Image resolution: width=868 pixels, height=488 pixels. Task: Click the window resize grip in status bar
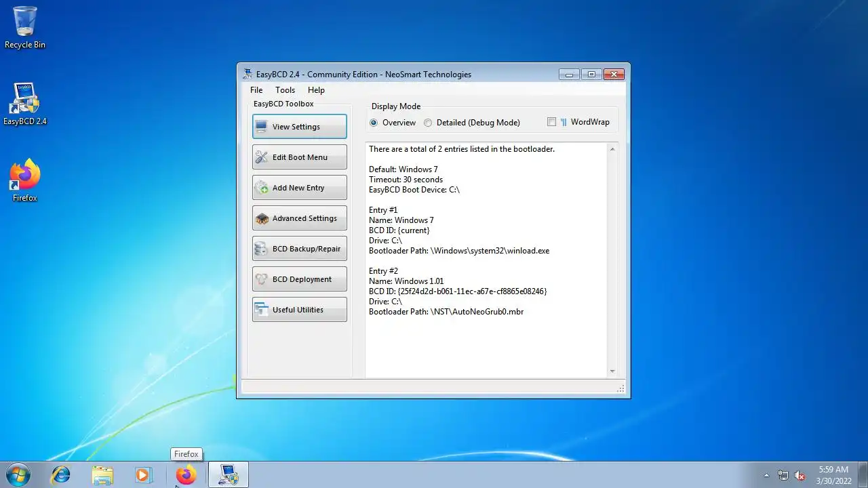(x=620, y=388)
